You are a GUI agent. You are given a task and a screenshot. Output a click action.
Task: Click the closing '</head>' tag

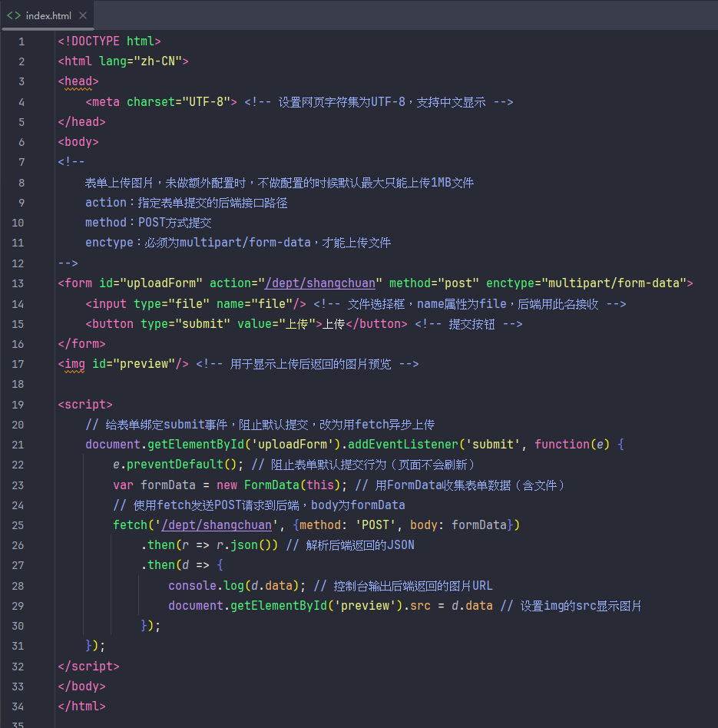[81, 121]
